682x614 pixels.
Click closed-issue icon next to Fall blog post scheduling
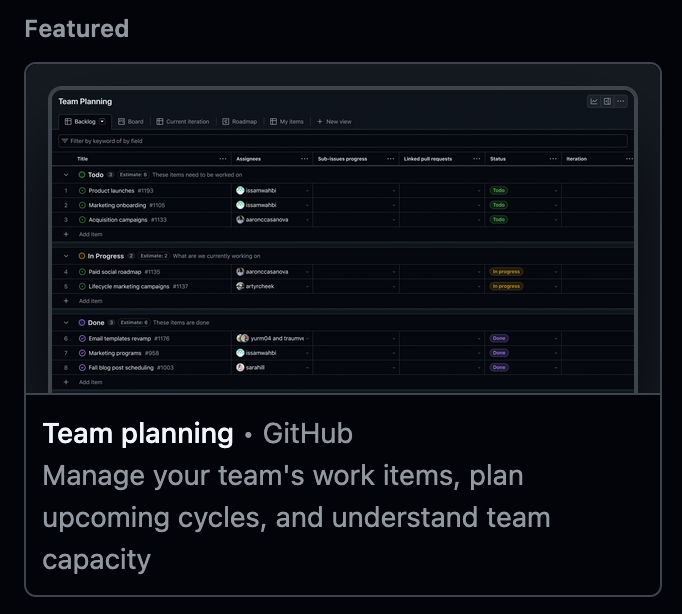pyautogui.click(x=82, y=367)
